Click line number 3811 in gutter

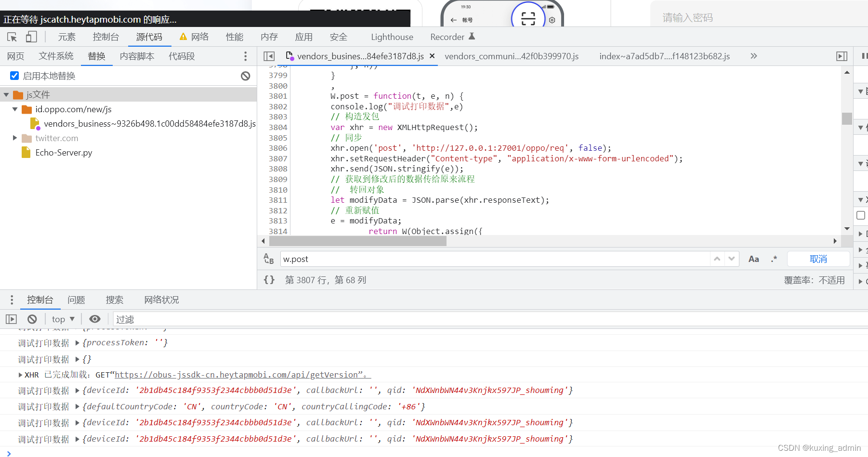278,200
